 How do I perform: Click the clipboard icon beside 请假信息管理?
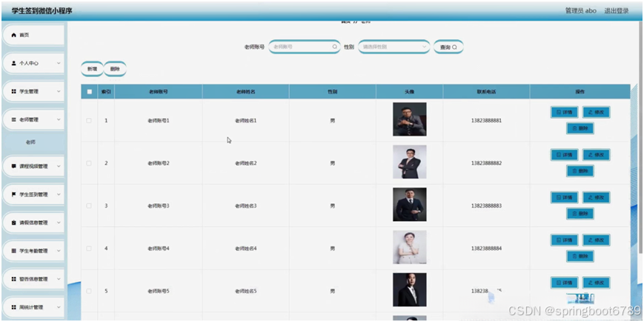point(13,223)
